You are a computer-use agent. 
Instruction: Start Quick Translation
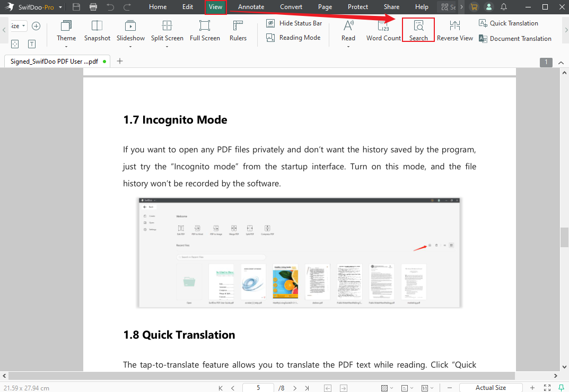(508, 23)
